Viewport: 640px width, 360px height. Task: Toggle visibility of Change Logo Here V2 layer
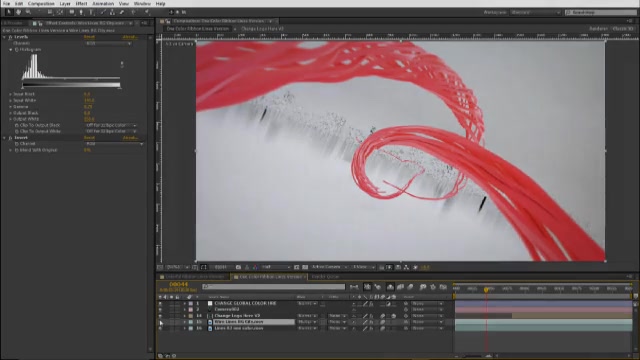(x=160, y=316)
